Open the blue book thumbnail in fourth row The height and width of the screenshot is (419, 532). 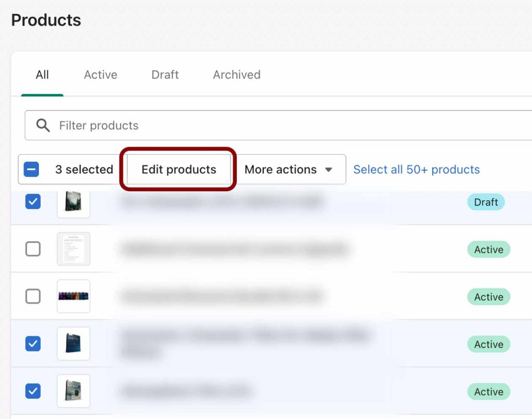pos(73,344)
